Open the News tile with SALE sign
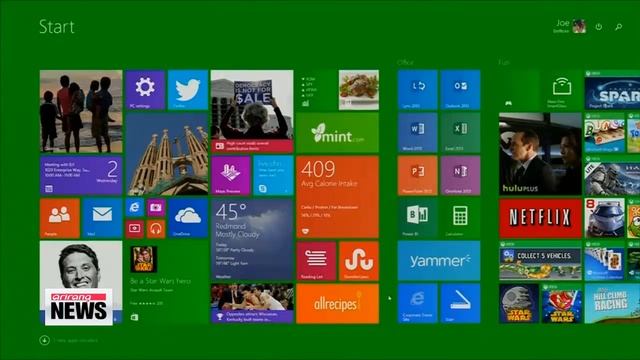Image resolution: width=640 pixels, height=360 pixels. click(252, 111)
